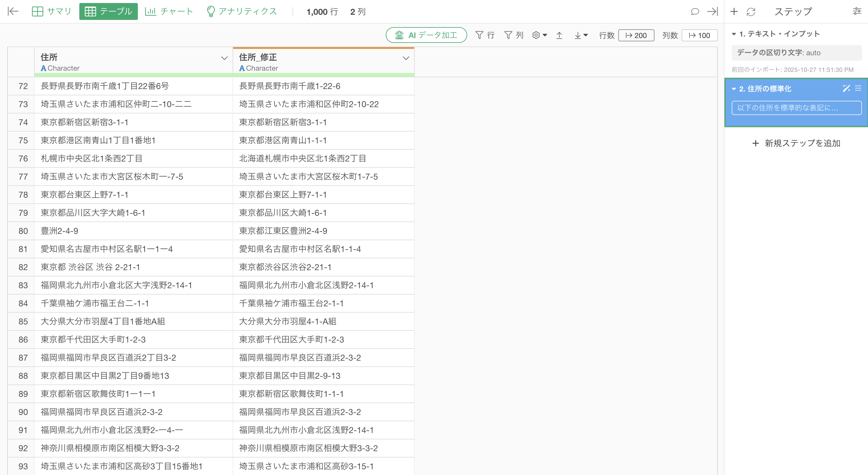This screenshot has height=475, width=868.
Task: Click the 行数 200 input field
Action: coord(636,35)
